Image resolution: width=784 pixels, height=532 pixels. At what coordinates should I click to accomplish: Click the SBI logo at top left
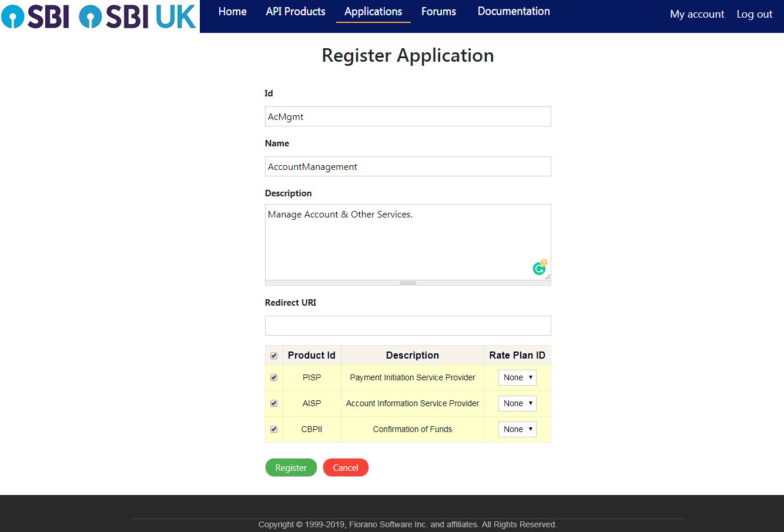coord(36,16)
